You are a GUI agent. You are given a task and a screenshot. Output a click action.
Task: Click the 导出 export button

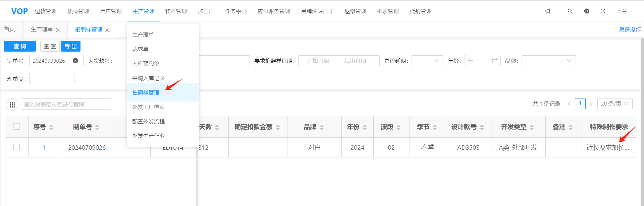pyautogui.click(x=71, y=46)
